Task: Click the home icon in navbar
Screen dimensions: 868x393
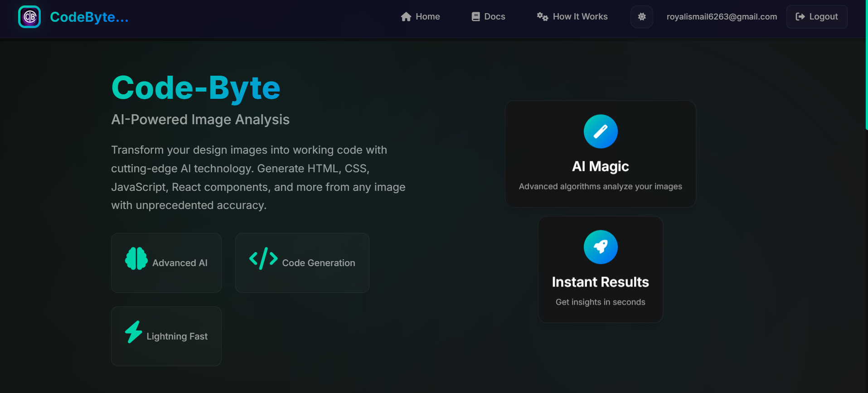Action: pos(406,17)
